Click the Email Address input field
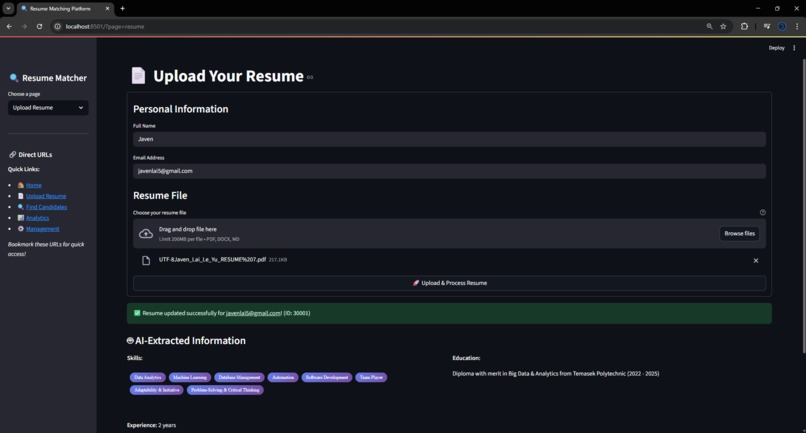The image size is (806, 433). [449, 171]
